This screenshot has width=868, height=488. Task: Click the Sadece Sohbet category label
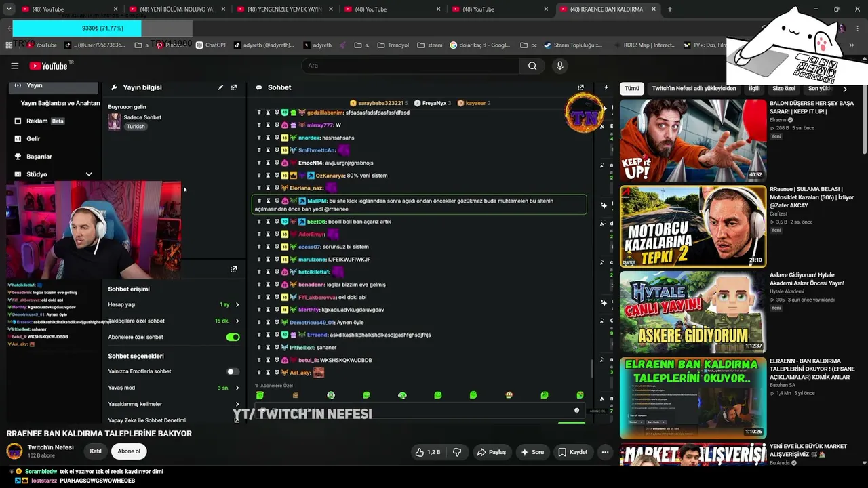coord(143,117)
